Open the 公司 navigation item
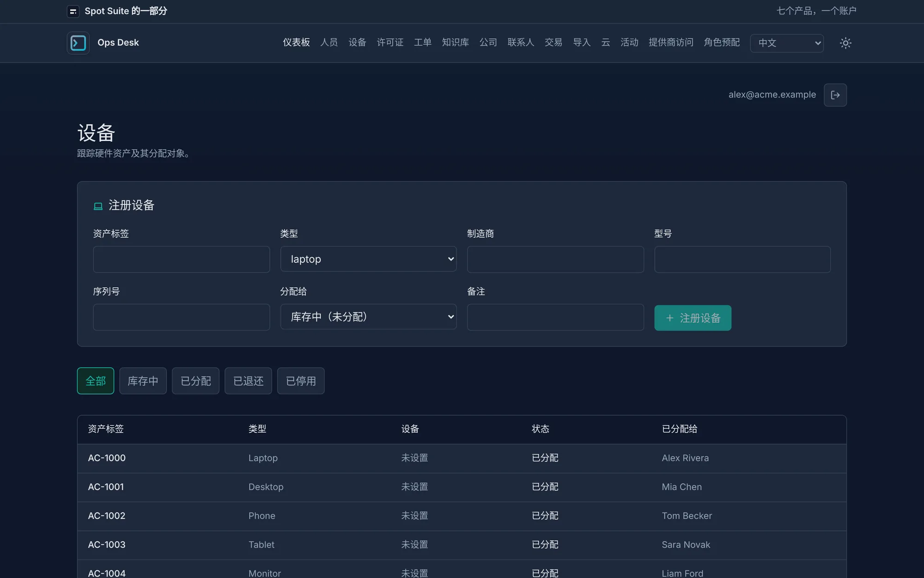The height and width of the screenshot is (578, 924). [x=488, y=43]
